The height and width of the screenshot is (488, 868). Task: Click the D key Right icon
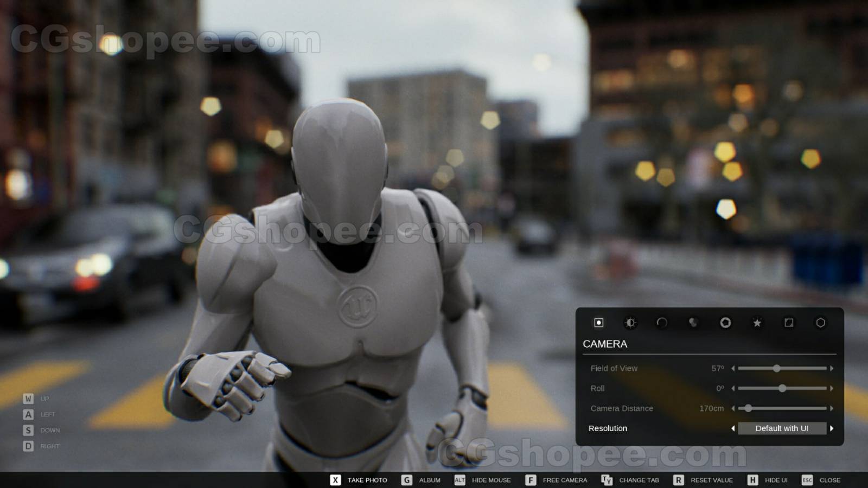click(28, 446)
